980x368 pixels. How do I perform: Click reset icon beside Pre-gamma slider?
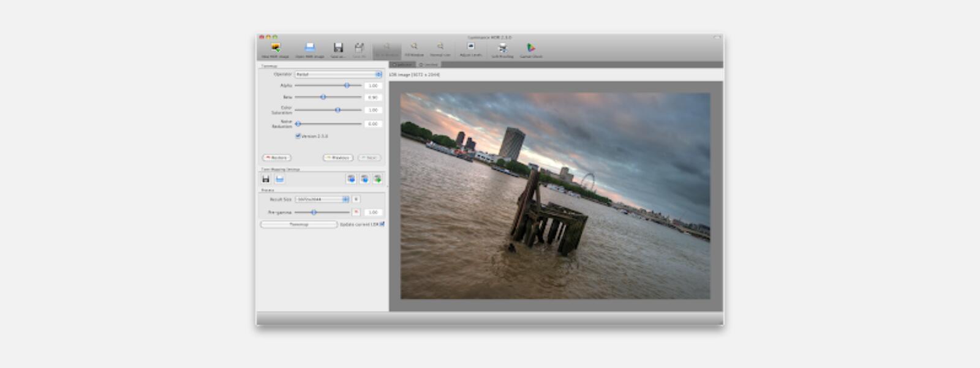(356, 212)
